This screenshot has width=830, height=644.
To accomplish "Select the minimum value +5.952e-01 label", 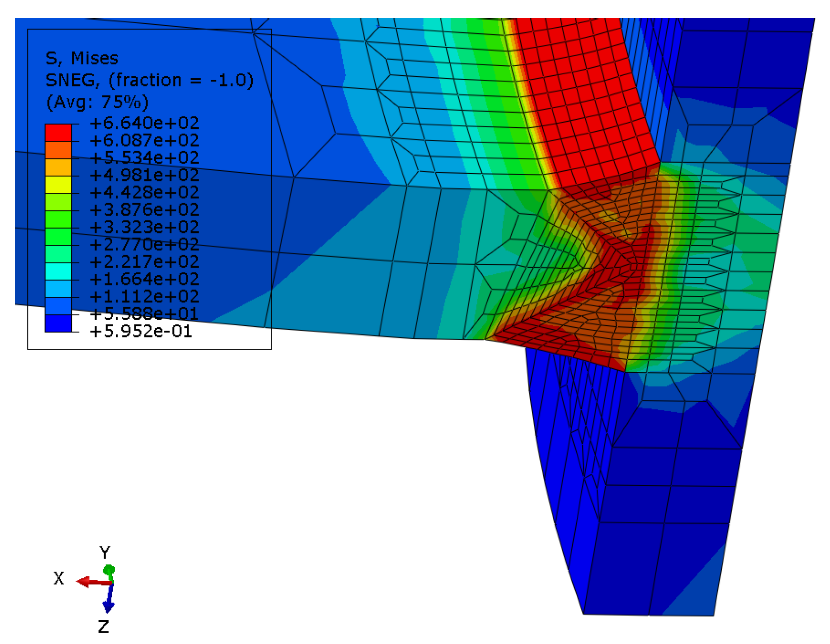I will point(141,331).
